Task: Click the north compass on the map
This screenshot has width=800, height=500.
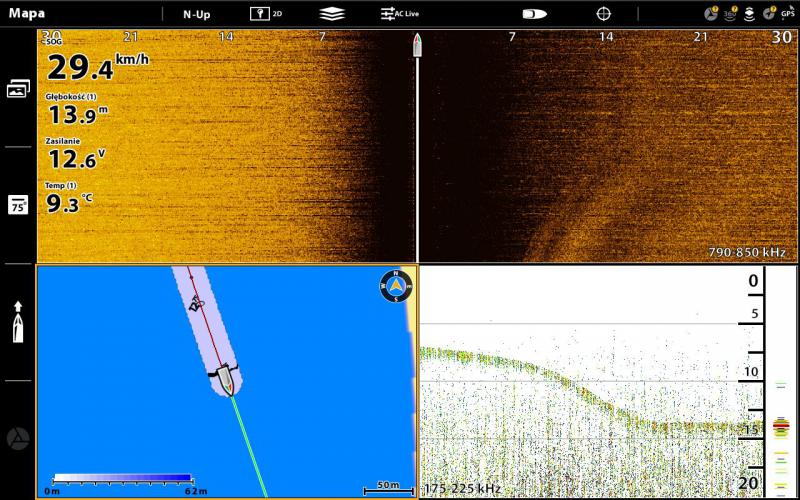Action: 396,286
